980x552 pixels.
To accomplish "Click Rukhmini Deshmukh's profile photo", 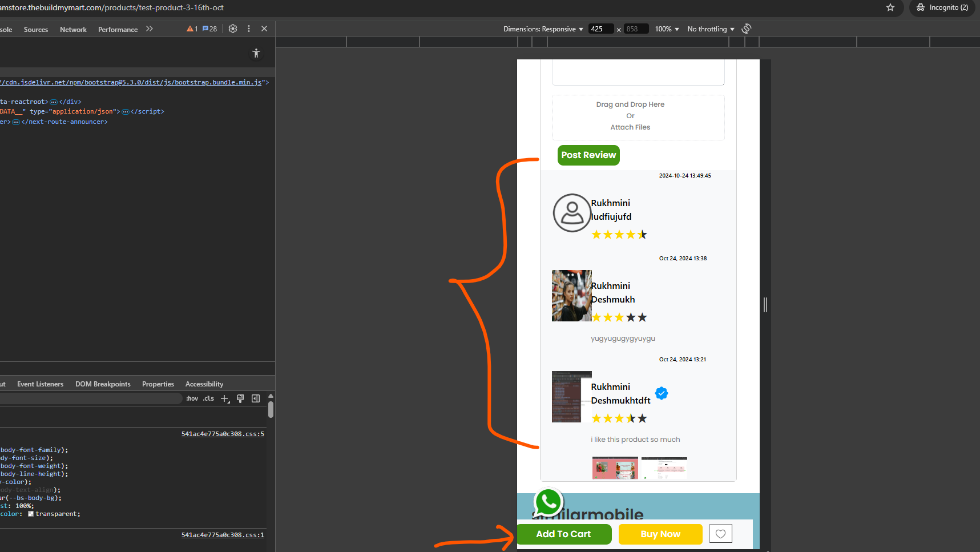I will click(571, 296).
